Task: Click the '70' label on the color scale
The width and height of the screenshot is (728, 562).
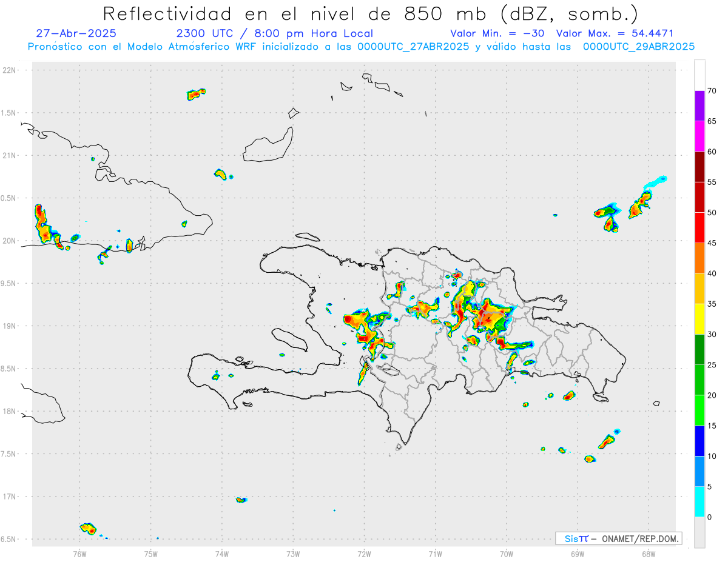Action: tap(712, 91)
